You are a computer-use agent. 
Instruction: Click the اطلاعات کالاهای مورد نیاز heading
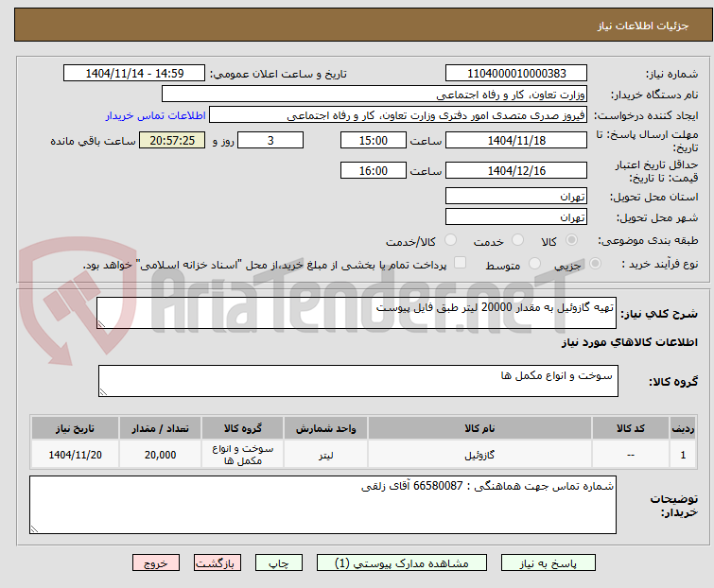629,342
